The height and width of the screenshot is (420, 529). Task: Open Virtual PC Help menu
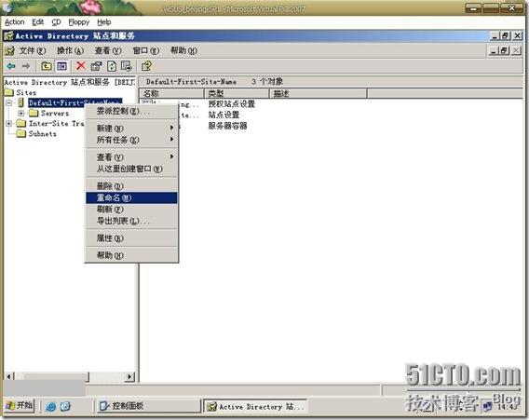(104, 22)
